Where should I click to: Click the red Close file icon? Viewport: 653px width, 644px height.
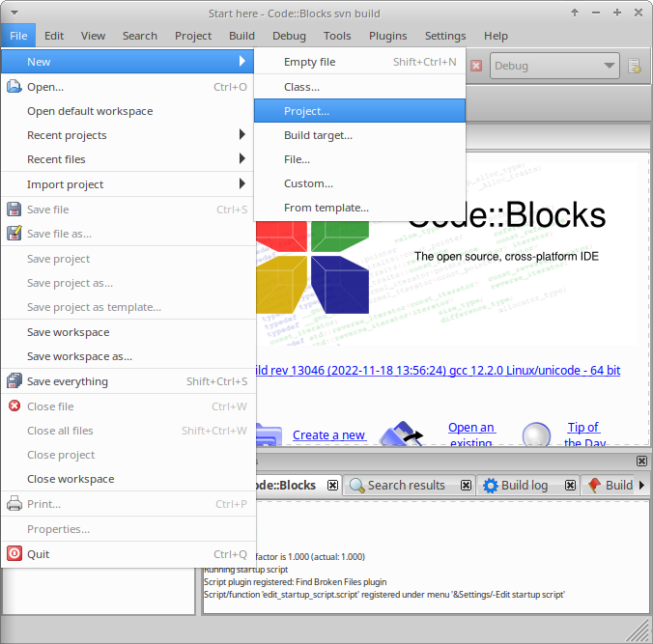click(x=14, y=406)
